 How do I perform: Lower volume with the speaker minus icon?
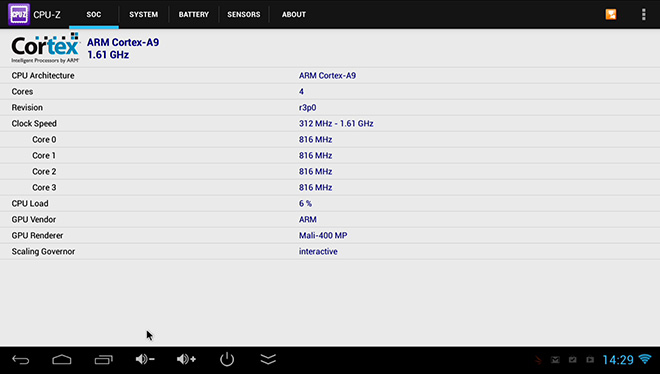(x=145, y=359)
